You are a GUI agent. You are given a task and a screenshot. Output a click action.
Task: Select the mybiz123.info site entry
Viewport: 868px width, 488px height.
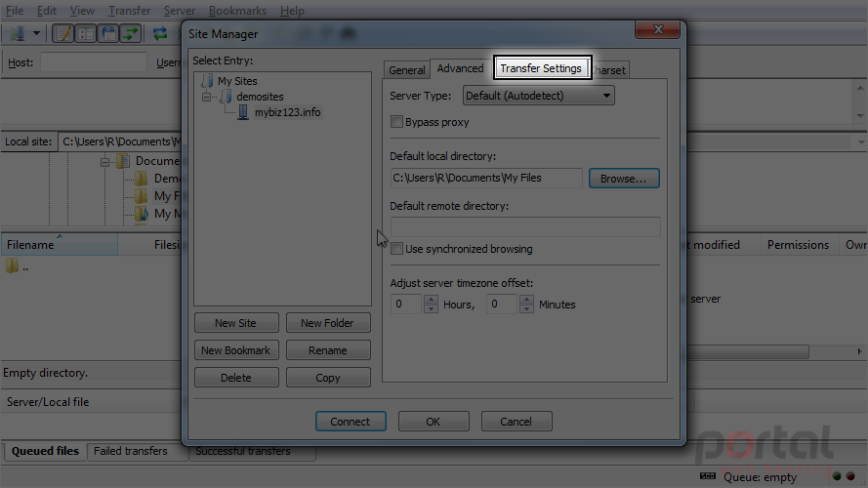click(287, 112)
